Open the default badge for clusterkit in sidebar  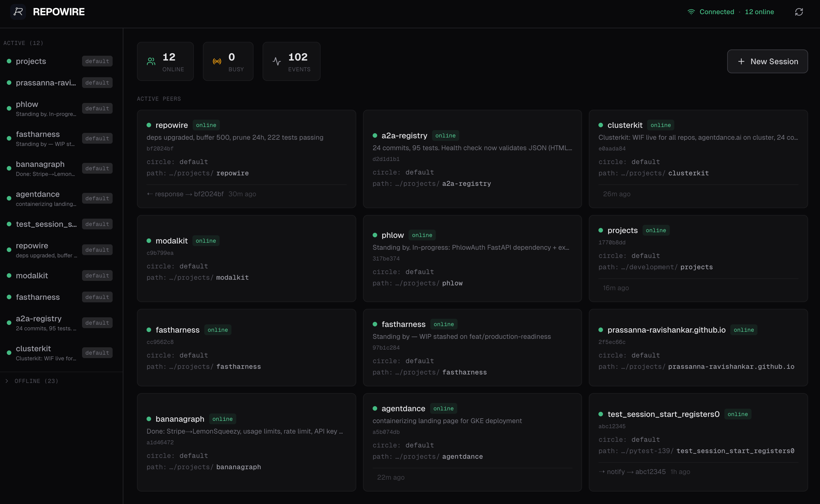[x=97, y=352]
